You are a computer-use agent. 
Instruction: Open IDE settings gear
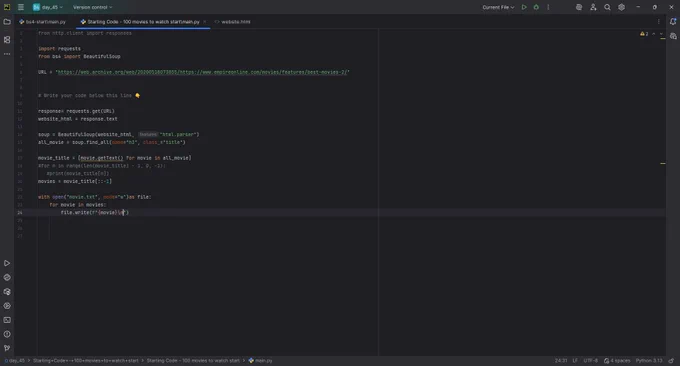pyautogui.click(x=621, y=7)
